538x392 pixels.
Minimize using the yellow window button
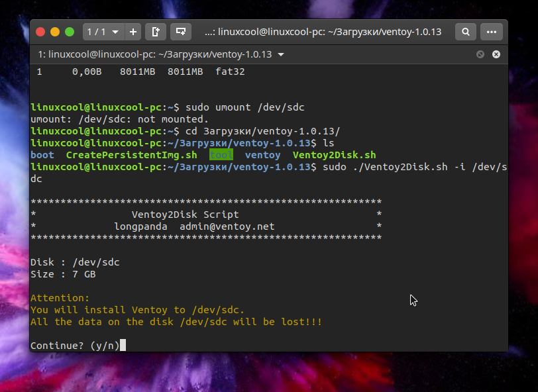pyautogui.click(x=55, y=32)
